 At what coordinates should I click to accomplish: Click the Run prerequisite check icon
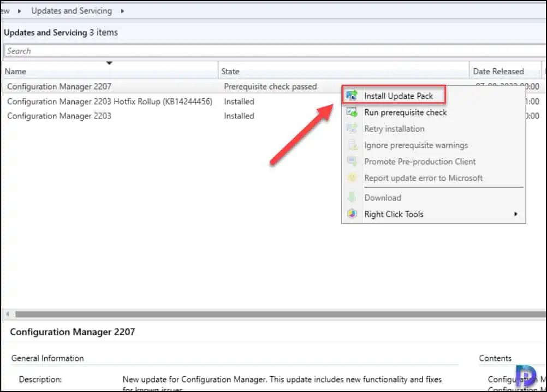(352, 112)
